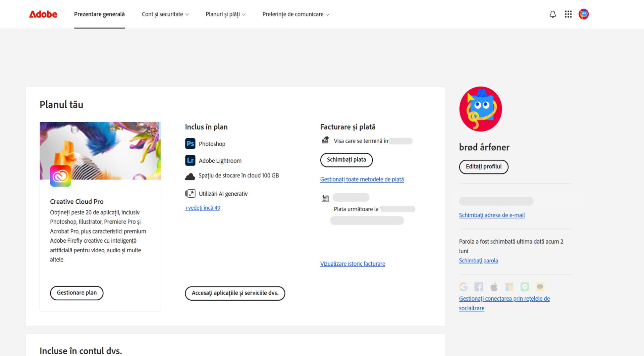This screenshot has width=644, height=356.
Task: Open Vizualizare istoric facturare link
Action: pos(353,264)
